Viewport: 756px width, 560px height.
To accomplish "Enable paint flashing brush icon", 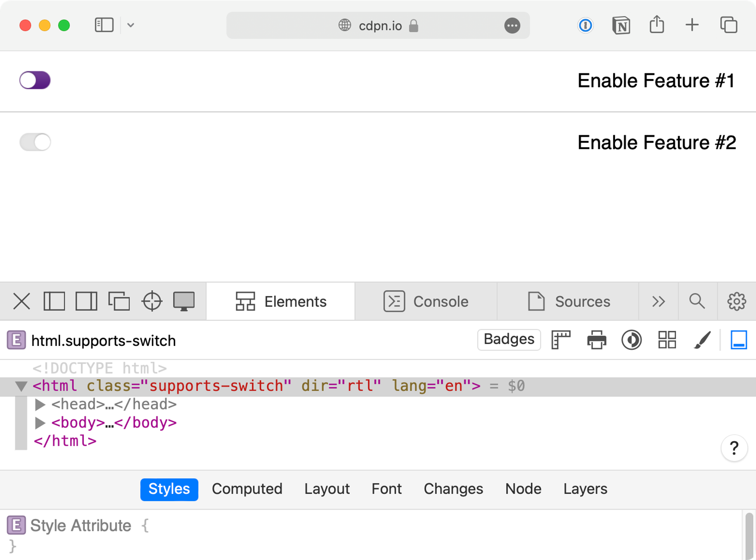I will 702,340.
